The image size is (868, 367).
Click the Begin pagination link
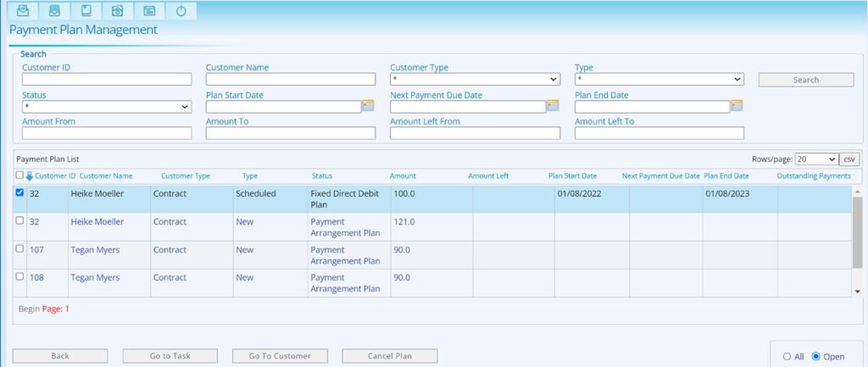(x=29, y=309)
